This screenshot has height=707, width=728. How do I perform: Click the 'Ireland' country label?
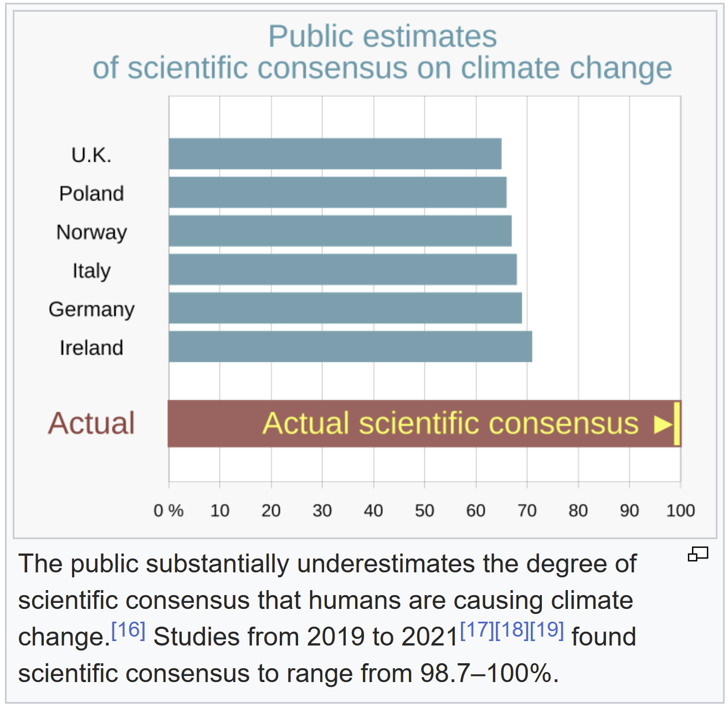tap(91, 348)
